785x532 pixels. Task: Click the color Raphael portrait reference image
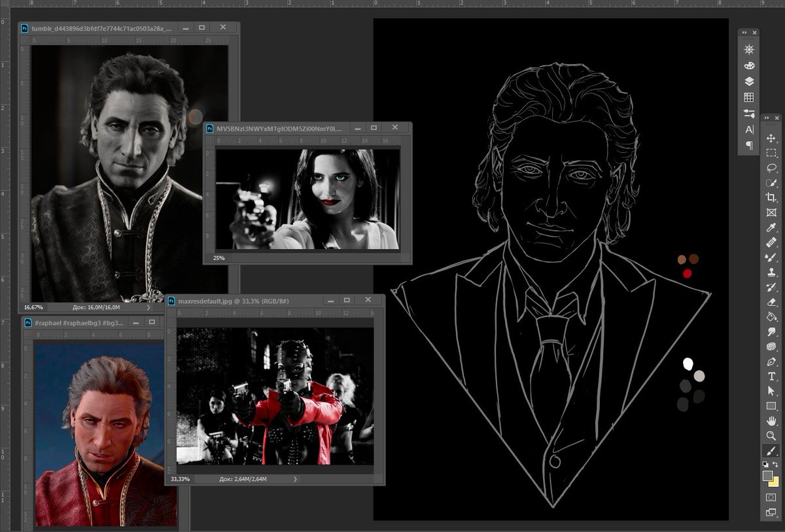(99, 435)
